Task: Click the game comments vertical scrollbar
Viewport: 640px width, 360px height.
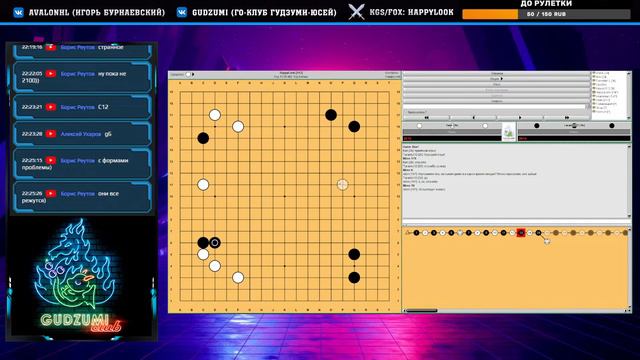Action: click(629, 182)
